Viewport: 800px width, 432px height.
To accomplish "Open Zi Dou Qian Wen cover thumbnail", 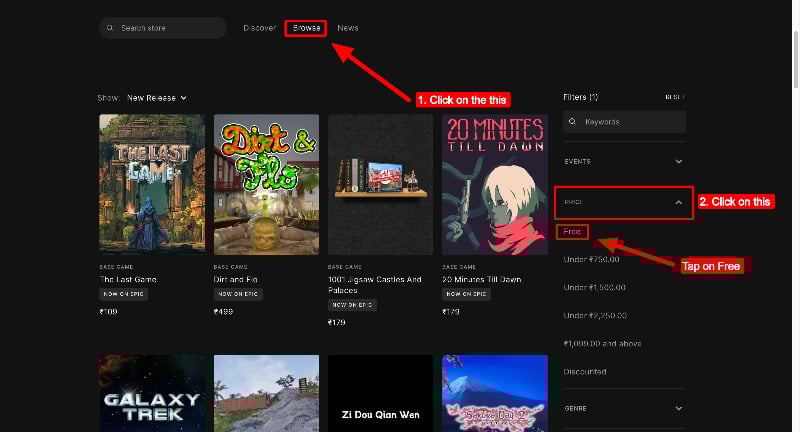I will pos(381,393).
